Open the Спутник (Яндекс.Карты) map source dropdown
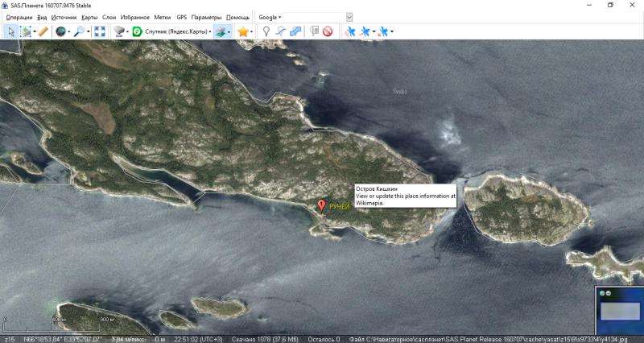The height and width of the screenshot is (343, 644). pos(171,31)
